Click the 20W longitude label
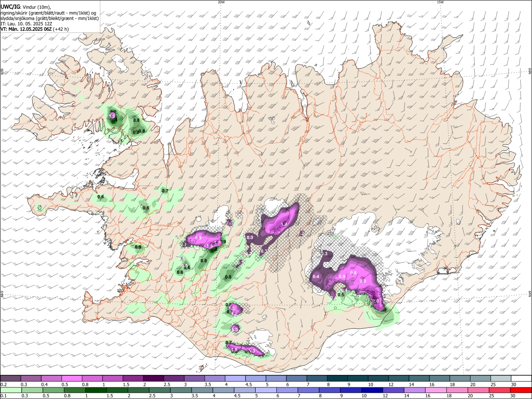532x399 pixels. point(221,2)
